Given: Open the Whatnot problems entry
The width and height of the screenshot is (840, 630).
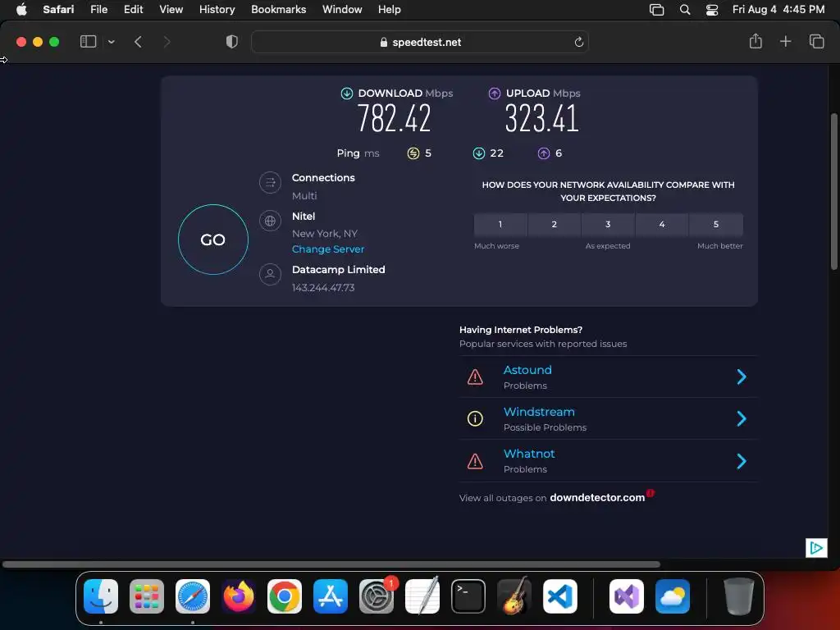Looking at the screenshot, I should pos(608,461).
